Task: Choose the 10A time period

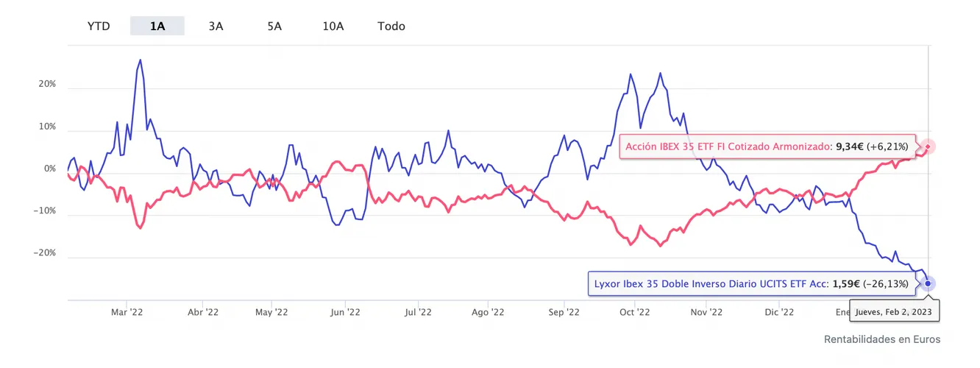Action: (x=333, y=26)
